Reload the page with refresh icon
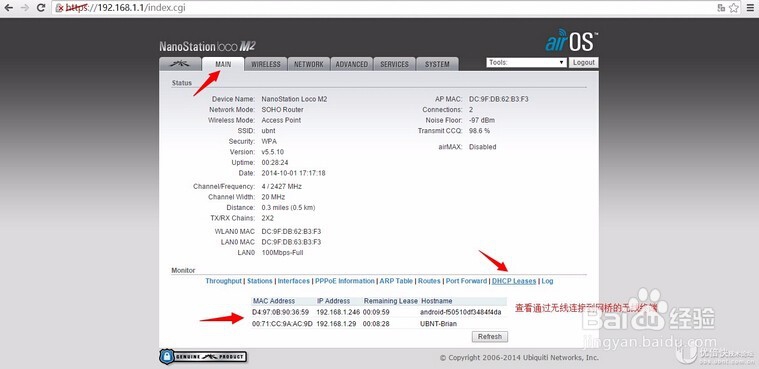 [x=41, y=8]
